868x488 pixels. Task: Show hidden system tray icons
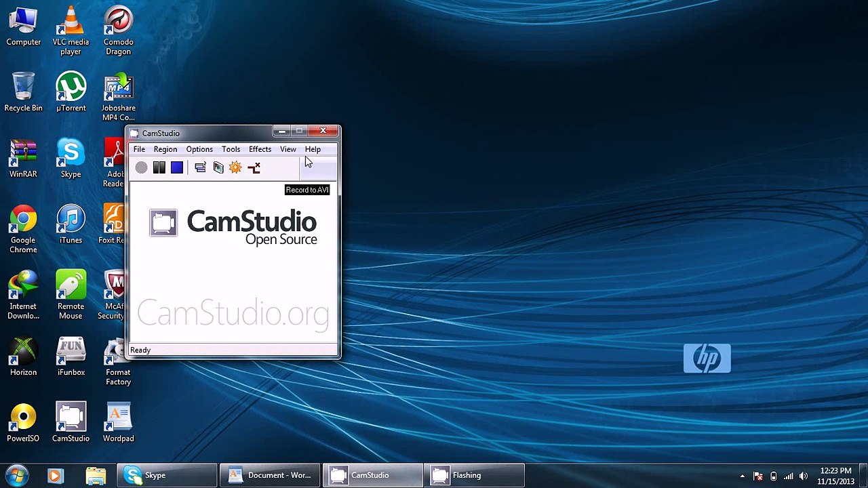[742, 476]
